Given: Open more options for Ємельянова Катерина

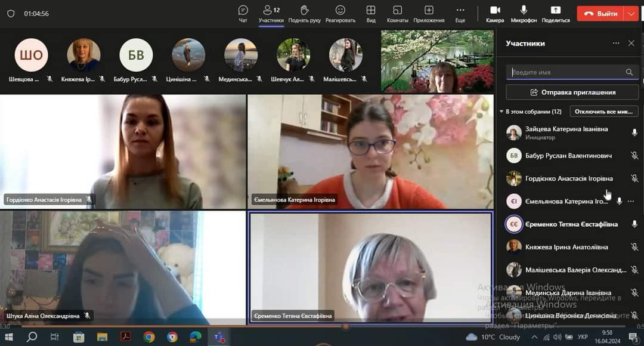Looking at the screenshot, I should 631,201.
